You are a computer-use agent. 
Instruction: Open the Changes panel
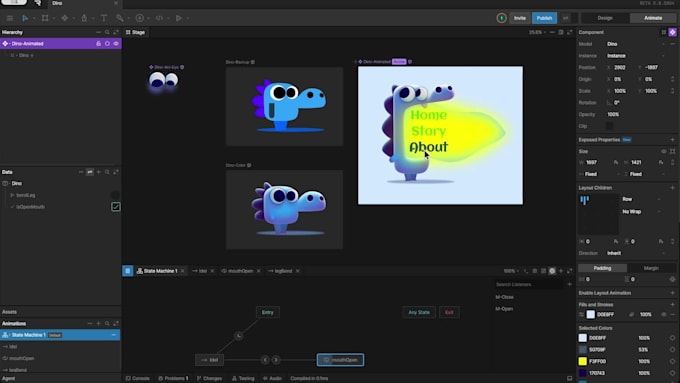(x=209, y=379)
